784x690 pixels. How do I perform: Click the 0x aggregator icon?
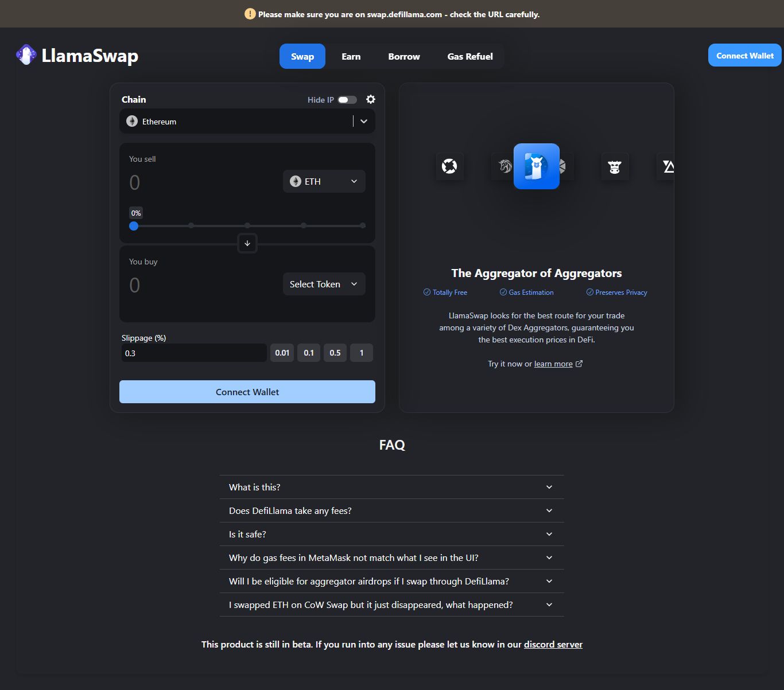tap(449, 166)
